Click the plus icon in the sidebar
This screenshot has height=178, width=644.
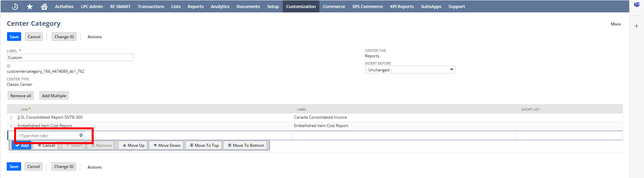636,26
